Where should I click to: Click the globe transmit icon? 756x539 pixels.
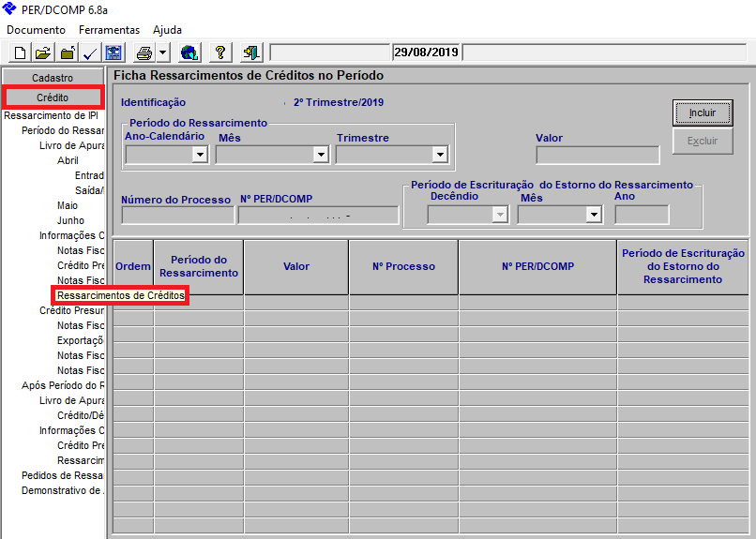pyautogui.click(x=189, y=52)
